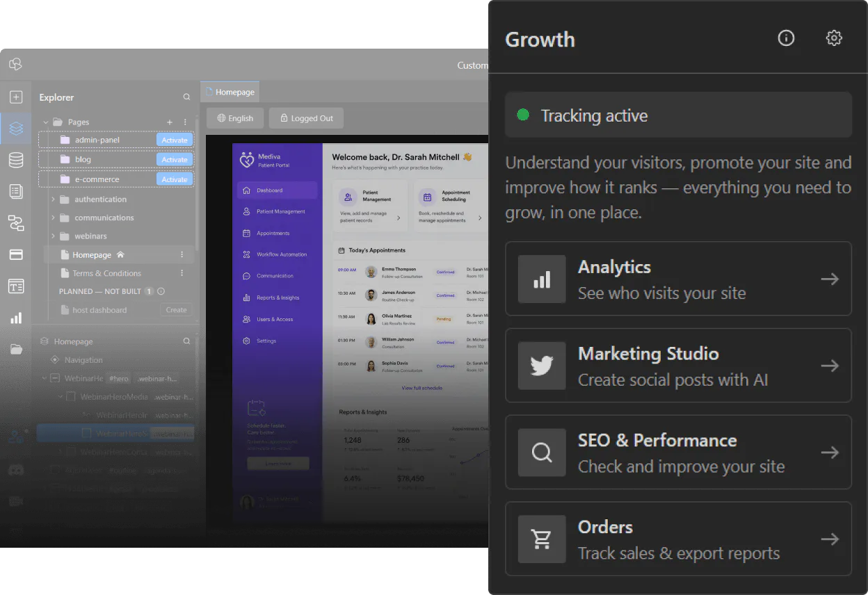
Task: Open the folder icon in left sidebar
Action: point(16,349)
